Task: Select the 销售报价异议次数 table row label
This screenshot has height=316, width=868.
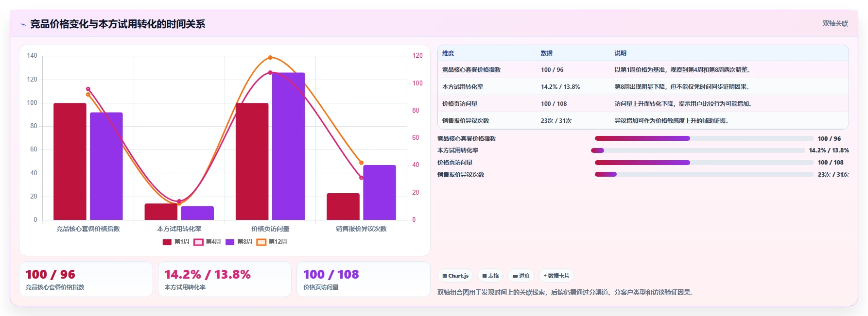Action: 466,121
